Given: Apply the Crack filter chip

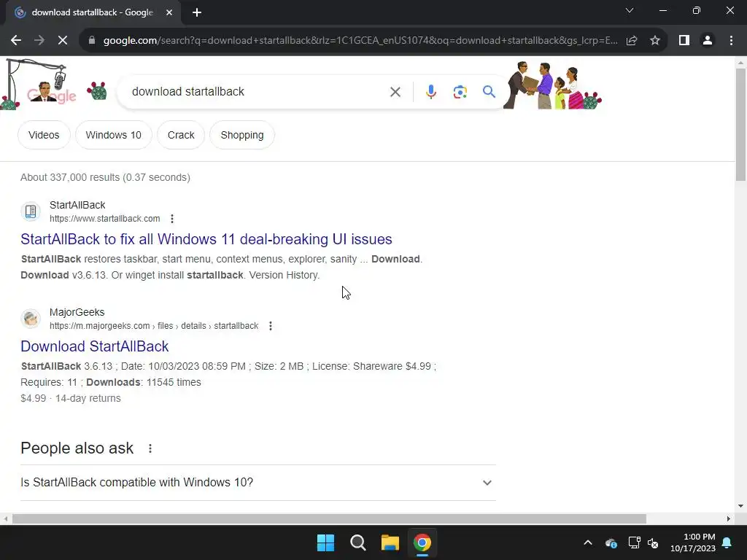Looking at the screenshot, I should [181, 135].
